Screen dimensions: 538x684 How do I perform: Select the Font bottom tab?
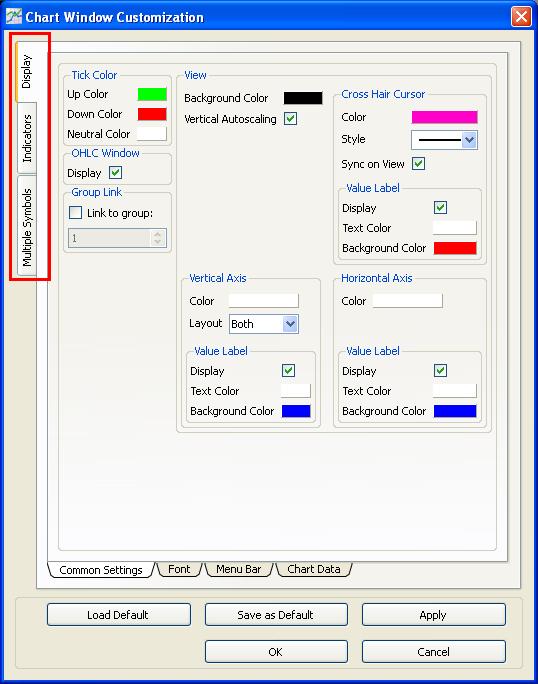179,569
